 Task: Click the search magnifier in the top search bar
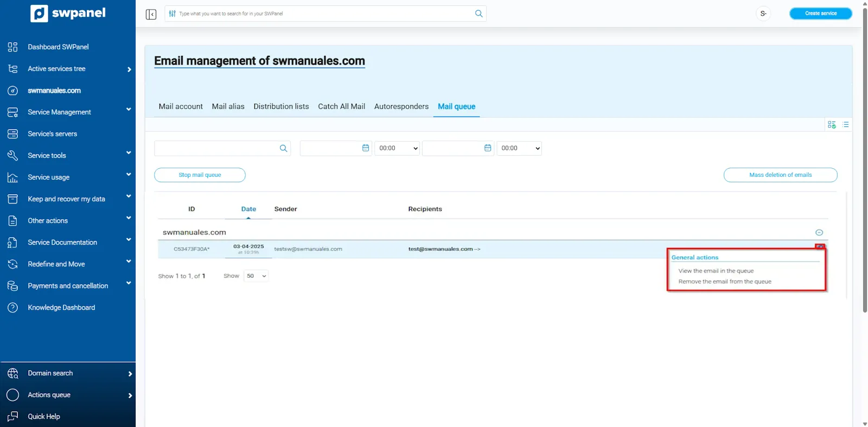pos(478,14)
